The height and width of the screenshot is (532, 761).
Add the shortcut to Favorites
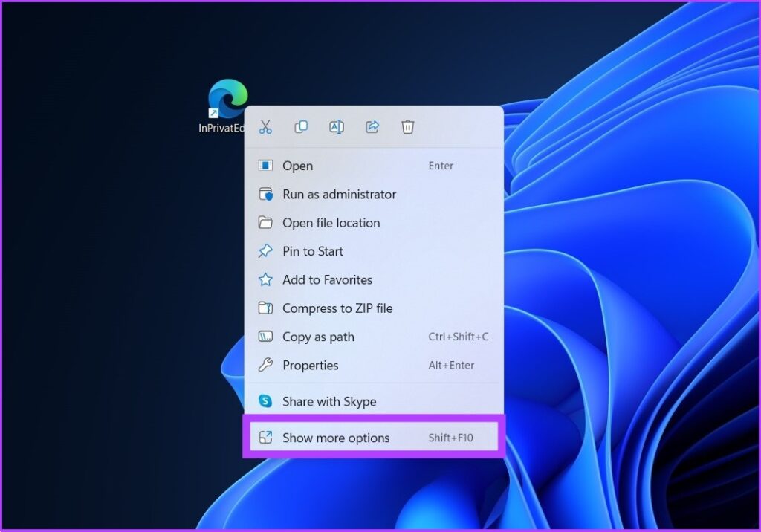click(x=327, y=280)
